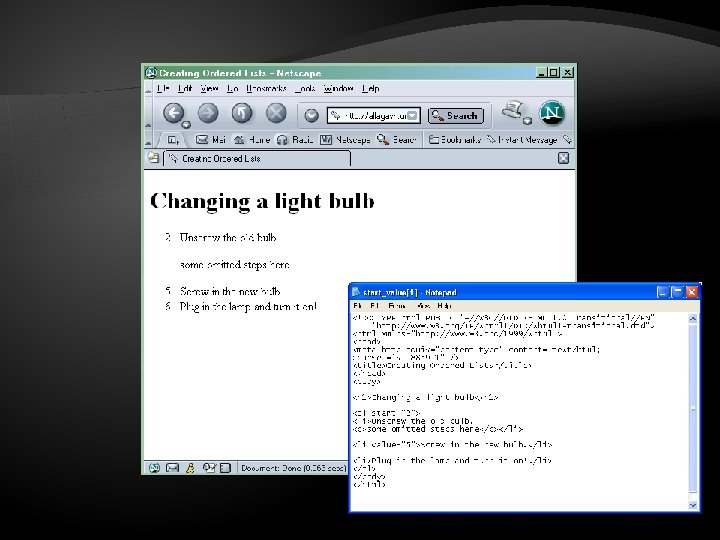Click the Netscape link in personal toolbar
This screenshot has height=540, width=720.
pos(345,140)
